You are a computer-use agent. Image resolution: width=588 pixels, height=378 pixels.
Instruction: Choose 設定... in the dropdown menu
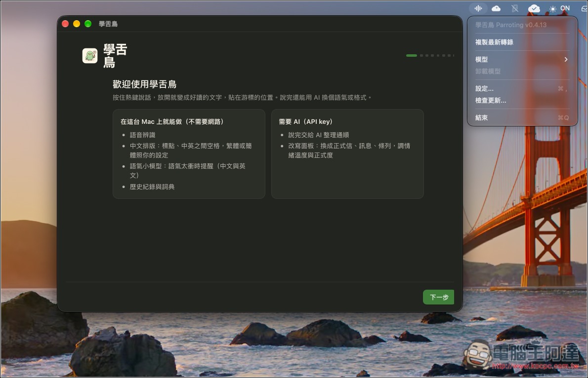pyautogui.click(x=522, y=88)
